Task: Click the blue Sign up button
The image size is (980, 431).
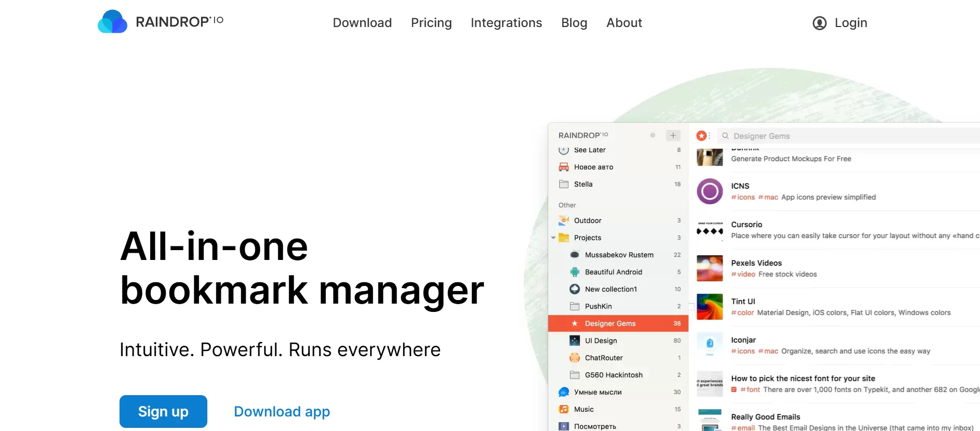Action: [163, 411]
